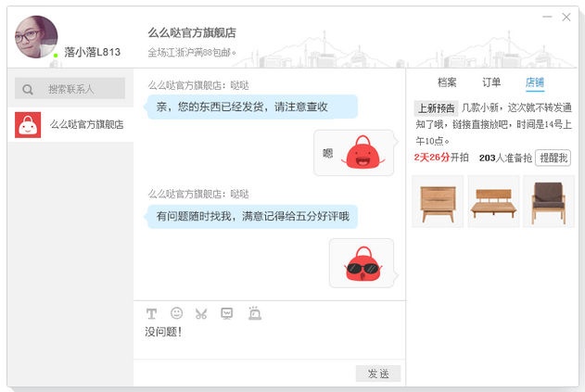Click the message input containing 没问题
Image resolution: width=585 pixels, height=392 pixels.
tap(270, 341)
